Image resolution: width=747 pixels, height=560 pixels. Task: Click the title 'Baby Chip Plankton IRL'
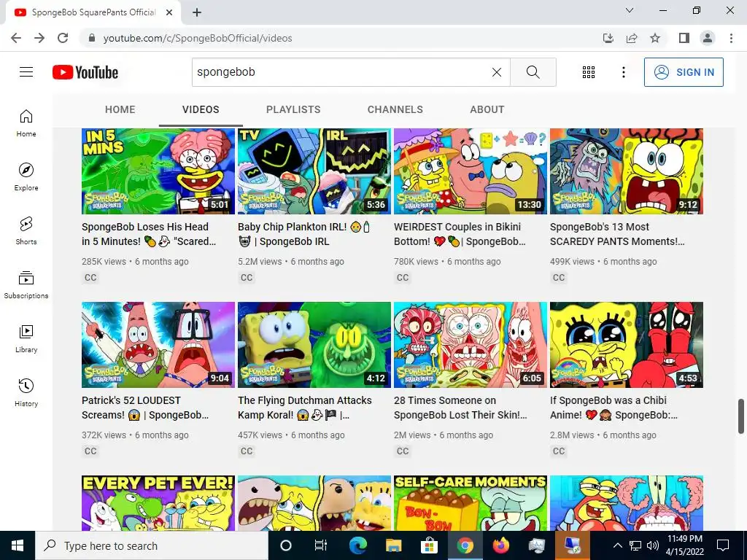304,234
